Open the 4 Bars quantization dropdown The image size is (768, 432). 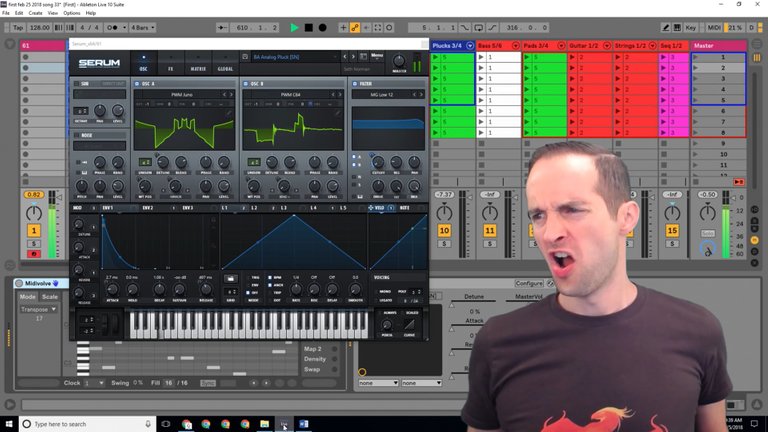[x=143, y=28]
